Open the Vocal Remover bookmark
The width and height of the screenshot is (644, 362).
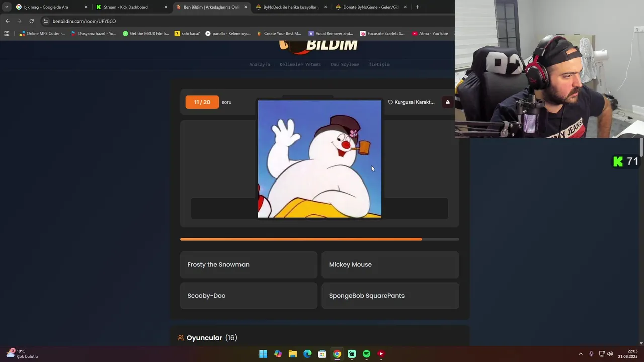point(331,34)
